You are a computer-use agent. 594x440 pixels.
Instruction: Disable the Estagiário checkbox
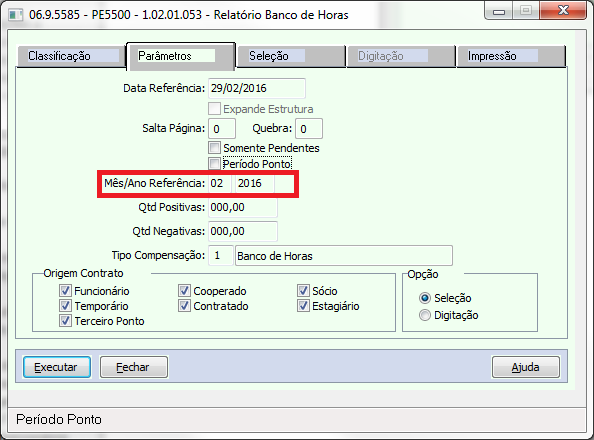point(303,306)
